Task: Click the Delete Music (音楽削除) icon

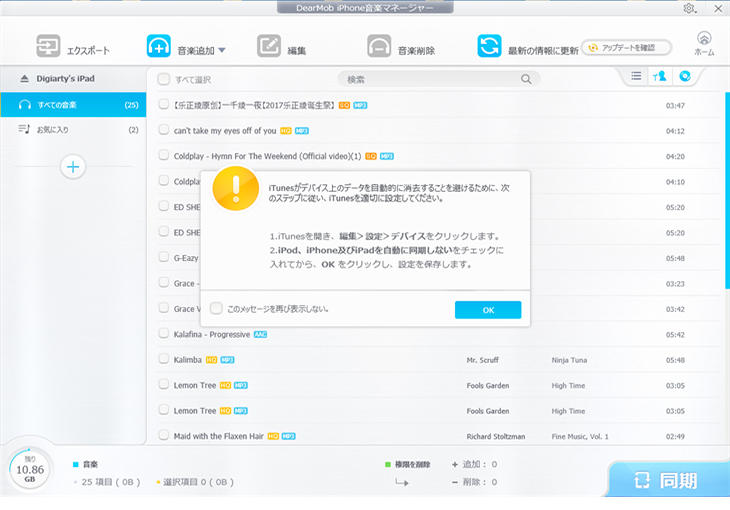Action: [379, 46]
